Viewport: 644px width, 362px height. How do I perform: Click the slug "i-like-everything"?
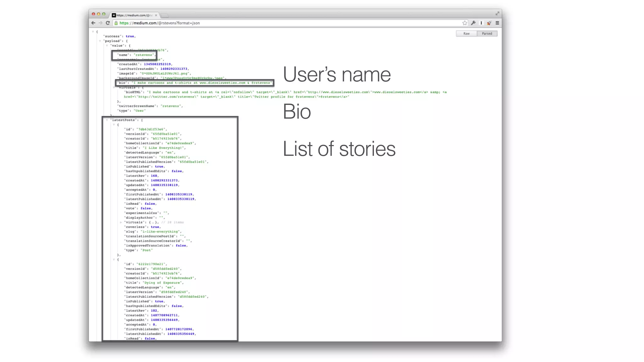tap(160, 232)
